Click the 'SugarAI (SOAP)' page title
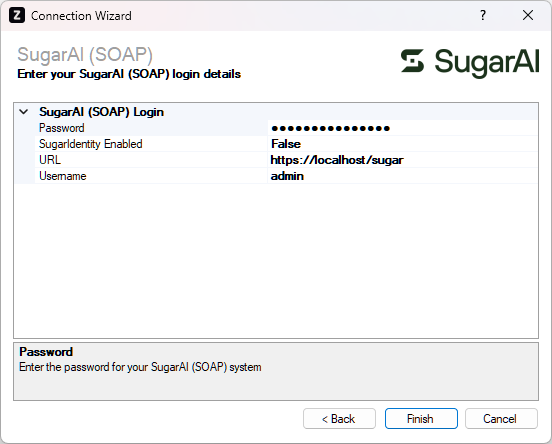The width and height of the screenshot is (552, 444). coord(85,55)
